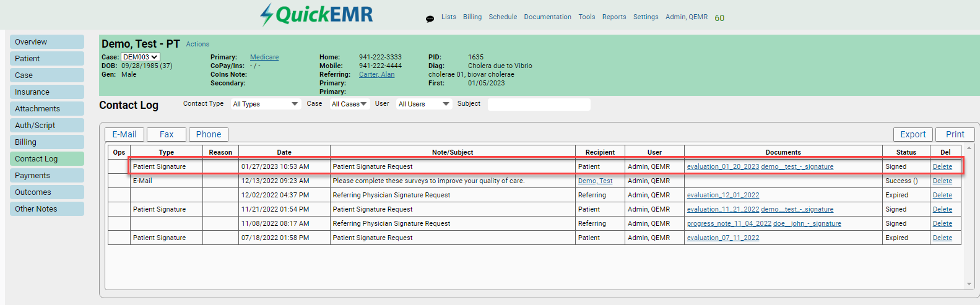Screen dimensions: 980x305
Task: Open the patient Actions link
Action: 197,45
